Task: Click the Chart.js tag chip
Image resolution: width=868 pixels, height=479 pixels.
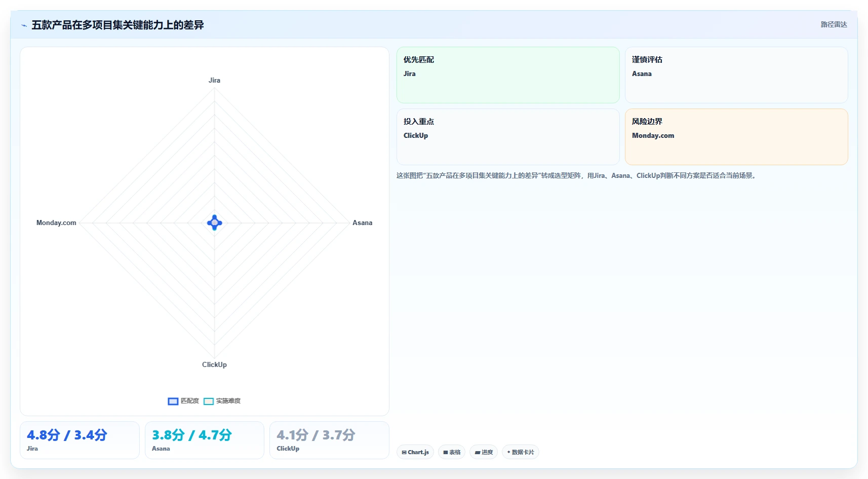Action: coord(415,452)
